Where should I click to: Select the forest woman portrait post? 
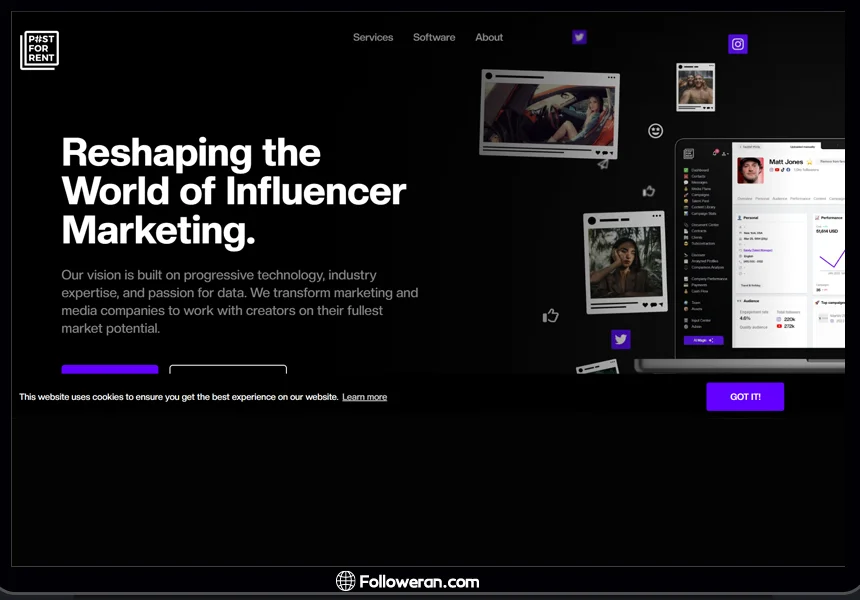click(624, 261)
